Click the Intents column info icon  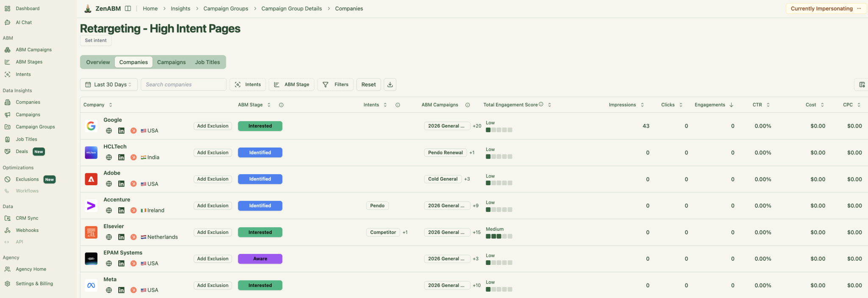pos(398,105)
